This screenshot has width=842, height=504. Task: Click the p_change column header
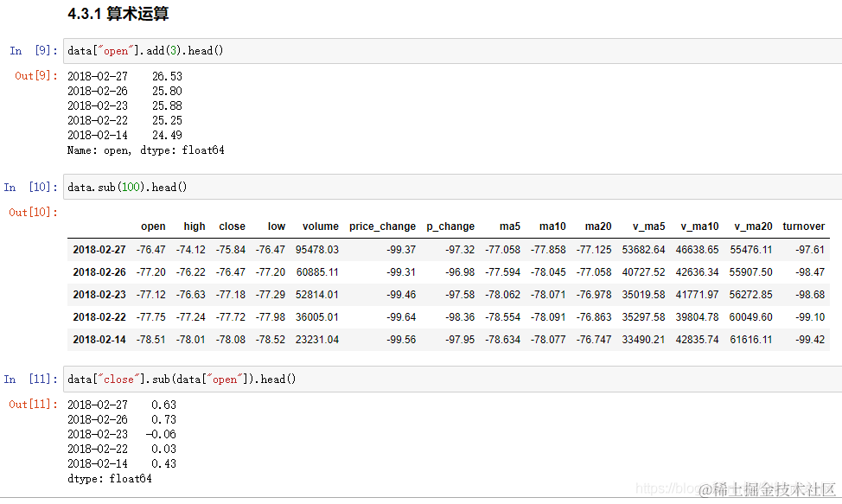tap(450, 226)
